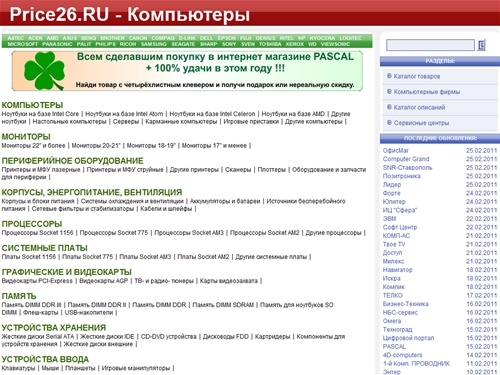Open Мониторы 22" и более

pos(33,146)
